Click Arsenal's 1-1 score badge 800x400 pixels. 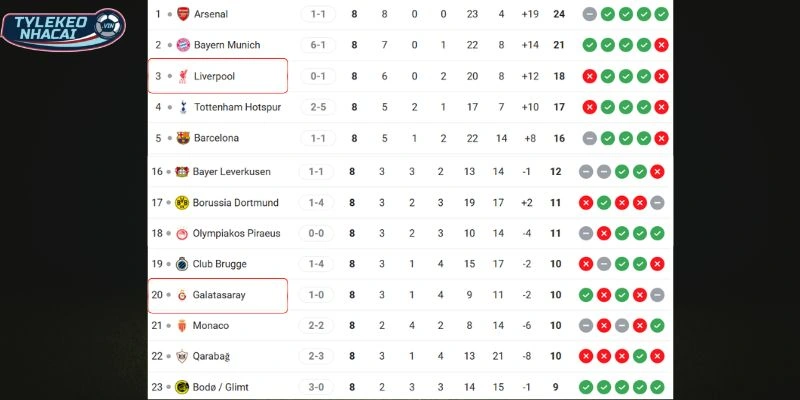pyautogui.click(x=316, y=15)
